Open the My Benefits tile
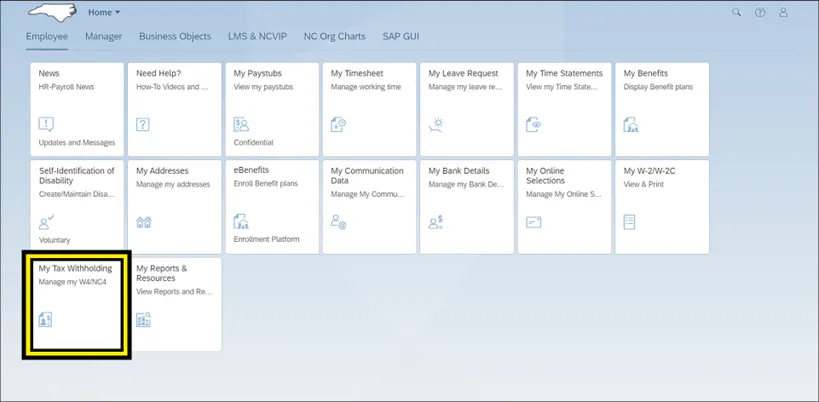The width and height of the screenshot is (819, 402). (x=662, y=109)
